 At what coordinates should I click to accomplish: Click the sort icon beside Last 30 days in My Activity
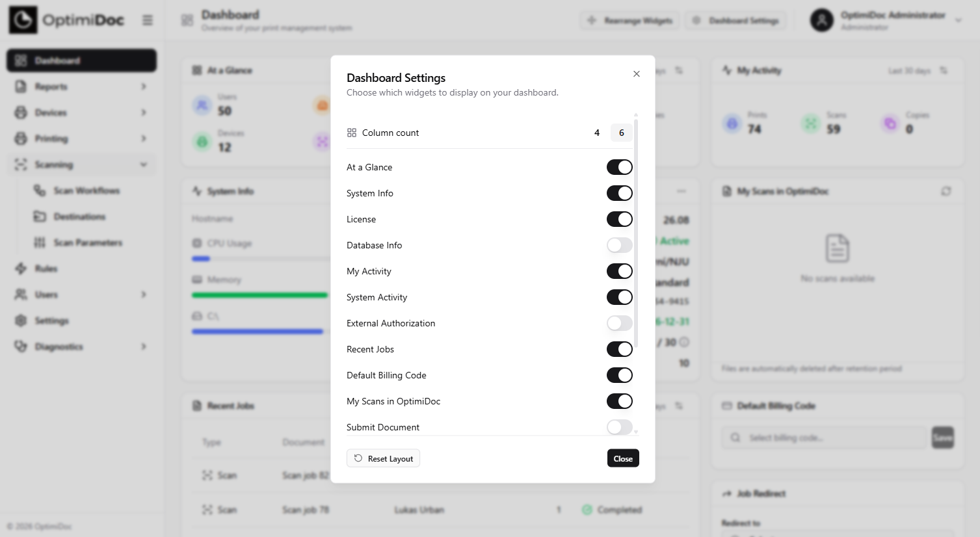point(944,70)
